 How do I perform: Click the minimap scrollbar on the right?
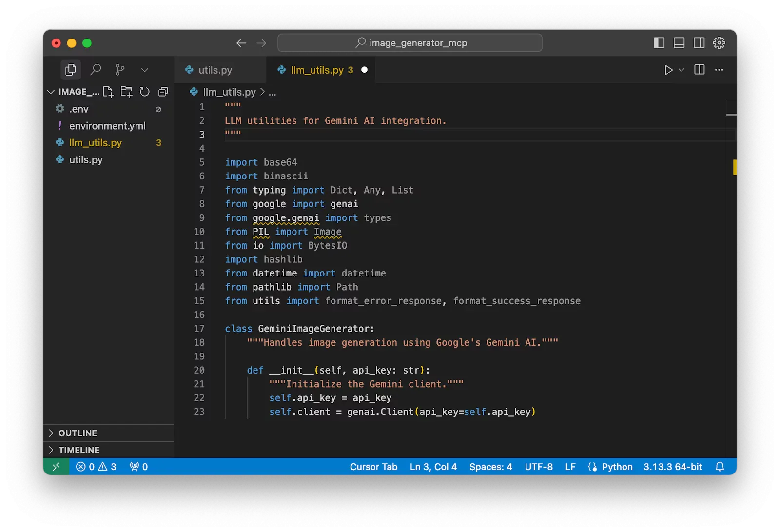731,278
